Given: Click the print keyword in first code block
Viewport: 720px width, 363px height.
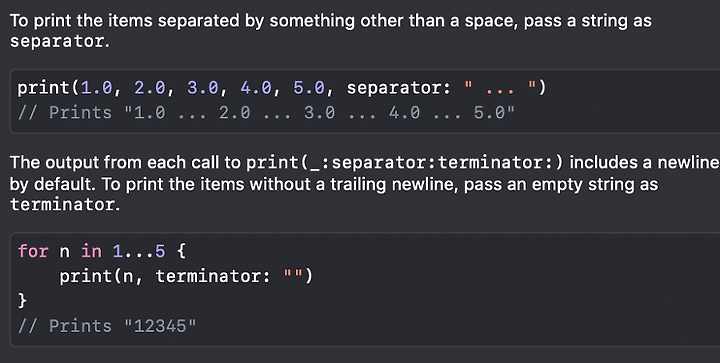Looking at the screenshot, I should 44,88.
